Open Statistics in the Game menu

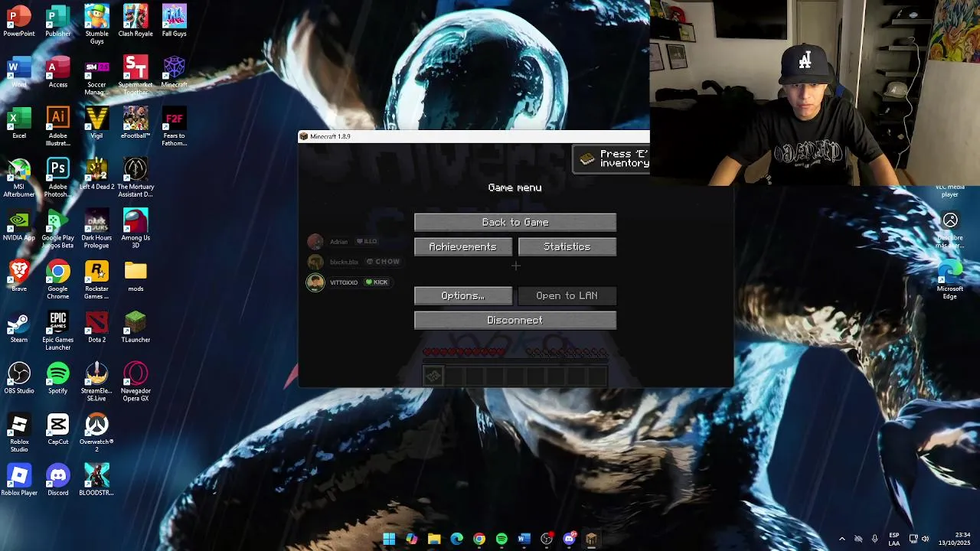[x=567, y=246]
